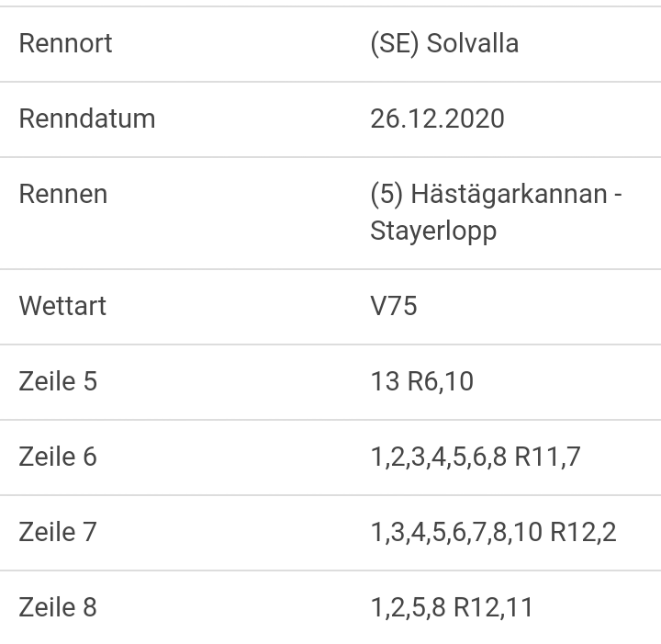Select the Zeile 7 label
The width and height of the screenshot is (661, 644).
pyautogui.click(x=58, y=532)
